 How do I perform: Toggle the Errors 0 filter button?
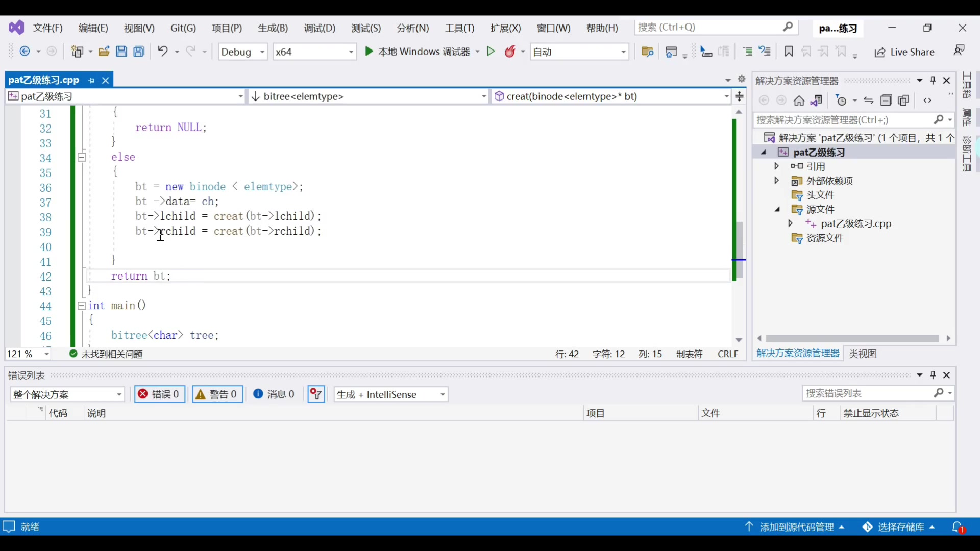[160, 394]
